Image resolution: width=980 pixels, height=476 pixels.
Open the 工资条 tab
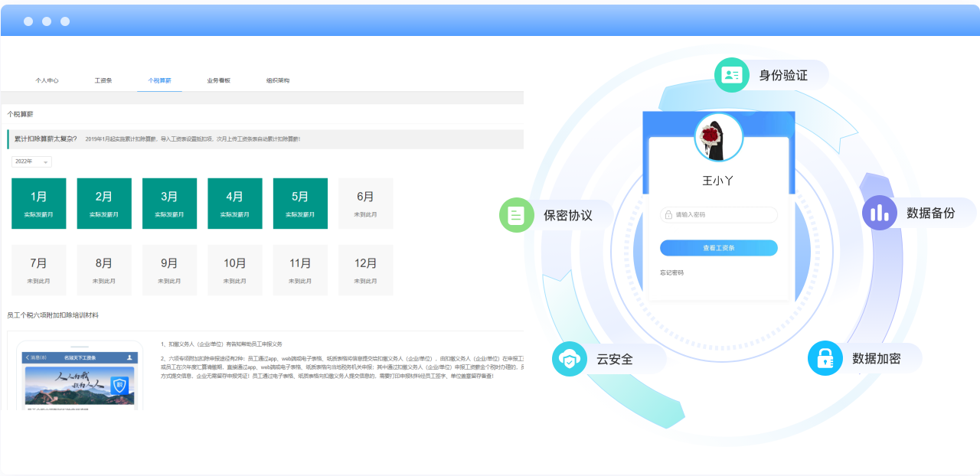[x=103, y=80]
